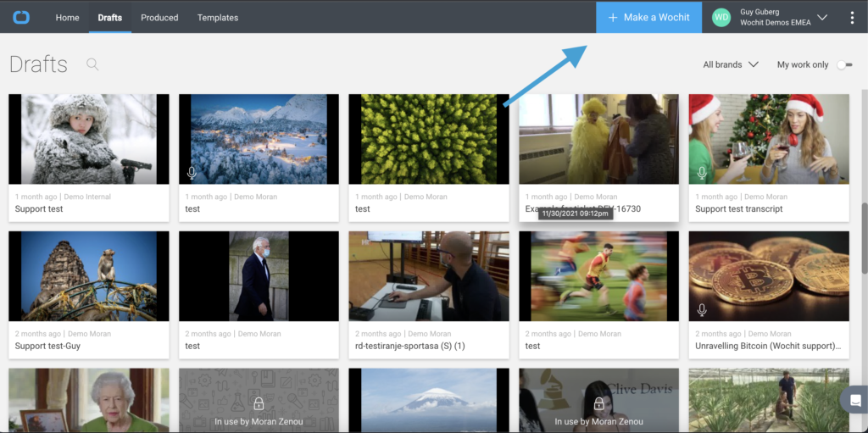Click the Drafts page heading
Image resolution: width=868 pixels, height=433 pixels.
tap(39, 64)
